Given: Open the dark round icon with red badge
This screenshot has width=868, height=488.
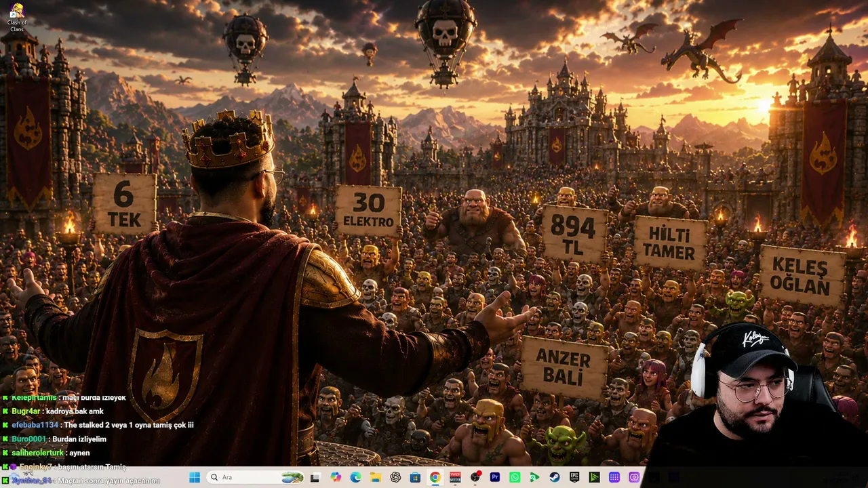Looking at the screenshot, I should 475,477.
